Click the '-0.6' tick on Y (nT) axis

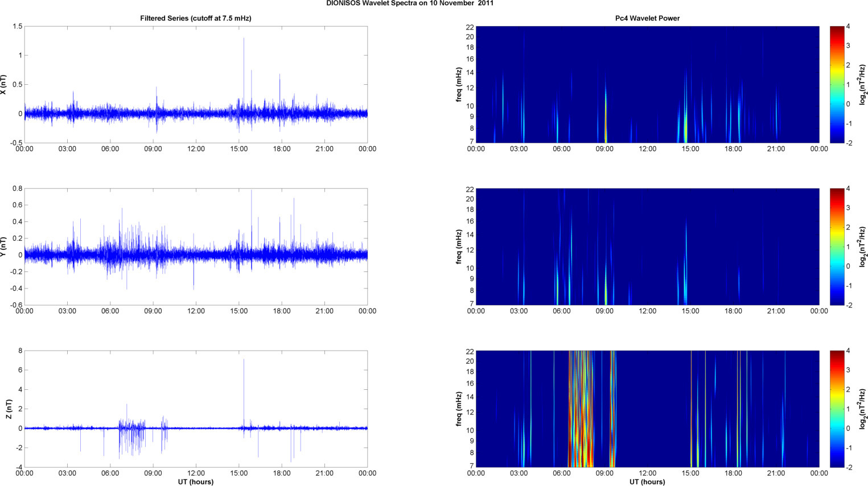click(15, 305)
